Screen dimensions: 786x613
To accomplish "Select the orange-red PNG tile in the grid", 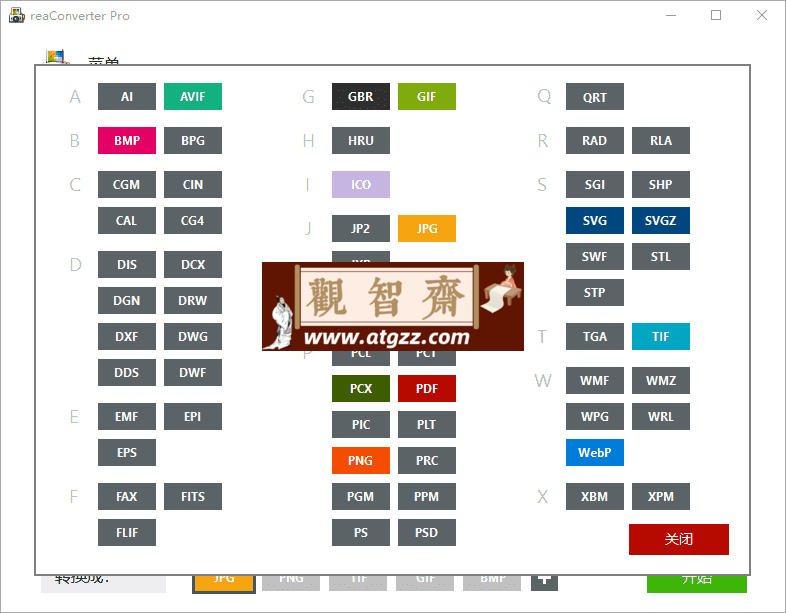I will (x=361, y=461).
